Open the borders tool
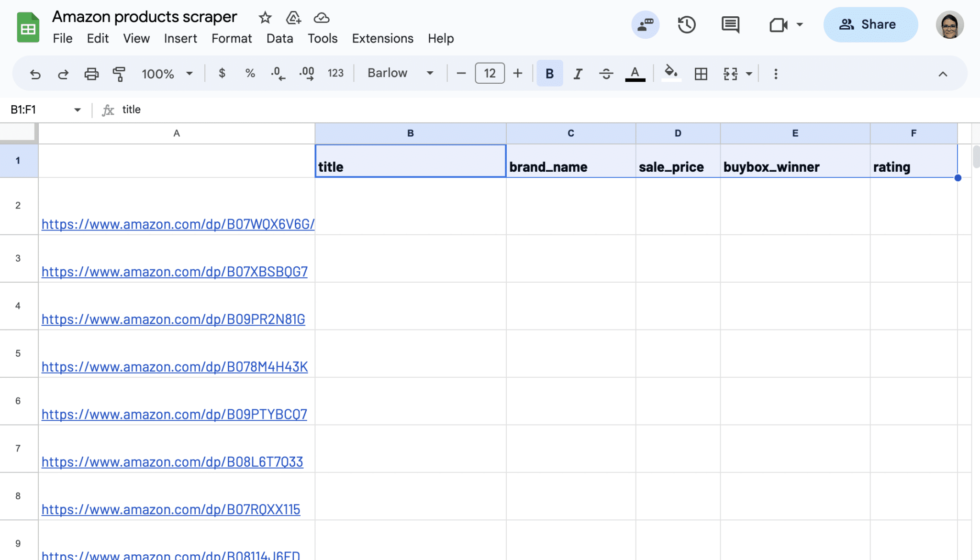Image resolution: width=980 pixels, height=560 pixels. click(x=701, y=73)
